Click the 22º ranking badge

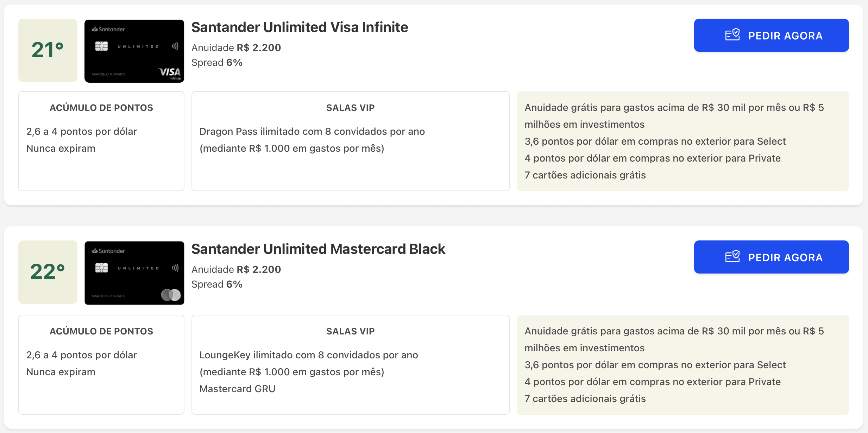click(48, 272)
